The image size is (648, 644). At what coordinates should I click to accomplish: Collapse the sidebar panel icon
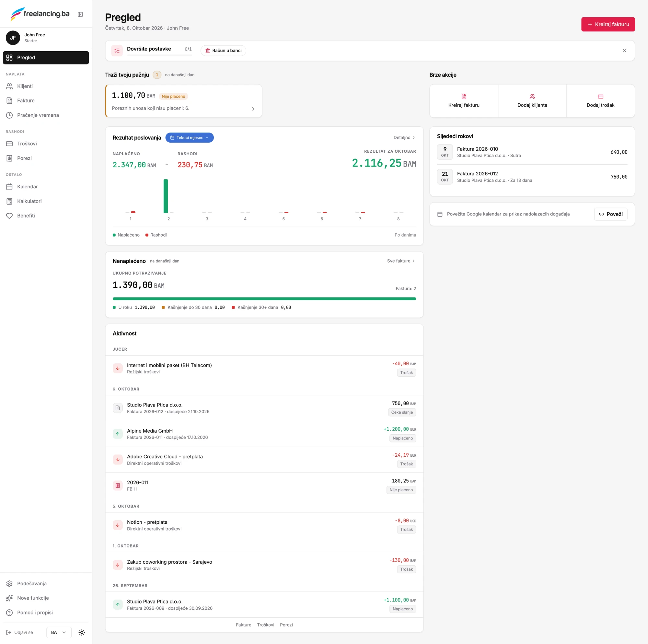coord(80,14)
